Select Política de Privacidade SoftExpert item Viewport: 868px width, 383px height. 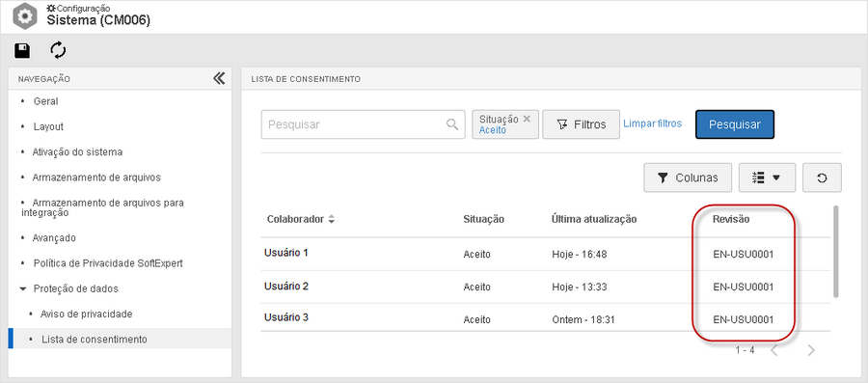pyautogui.click(x=108, y=263)
